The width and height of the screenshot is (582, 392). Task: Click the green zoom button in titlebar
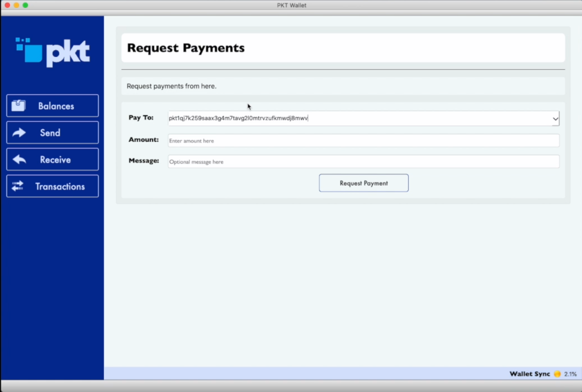point(25,5)
